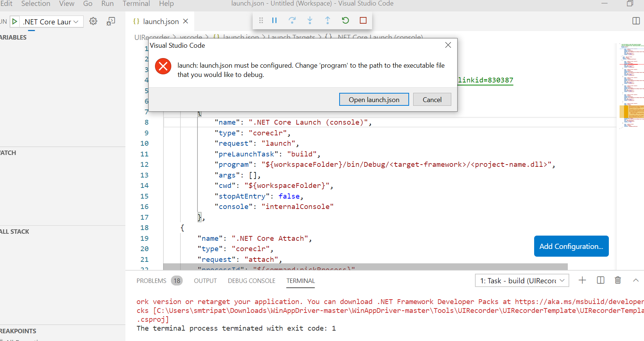
Task: Click the 18 problems count badge
Action: (x=177, y=281)
